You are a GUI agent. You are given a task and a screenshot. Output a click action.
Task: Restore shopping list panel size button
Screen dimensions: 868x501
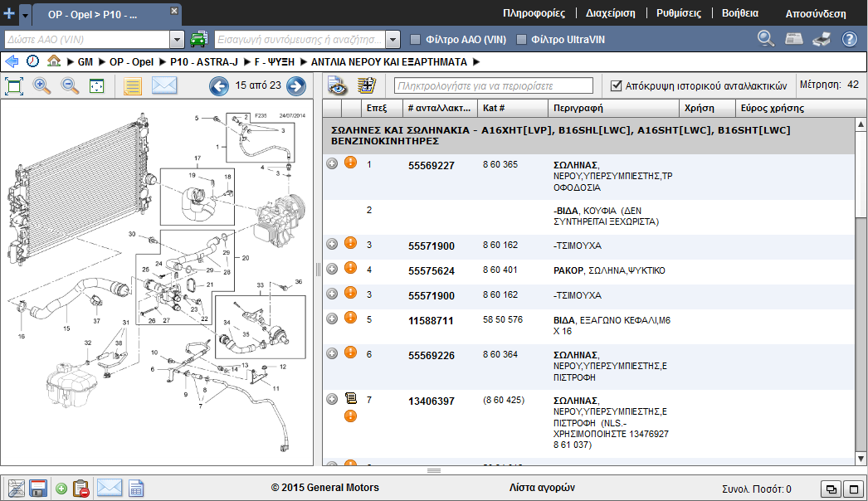pos(831,489)
